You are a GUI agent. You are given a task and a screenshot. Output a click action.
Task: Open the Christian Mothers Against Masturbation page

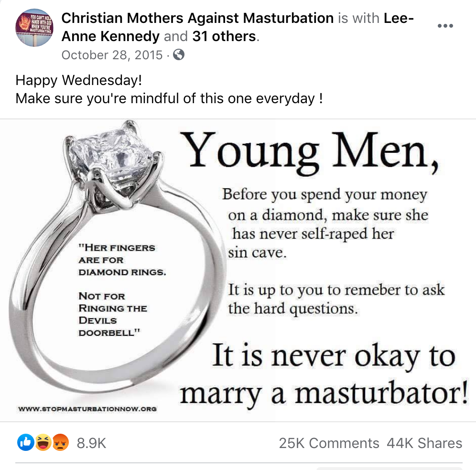click(197, 19)
